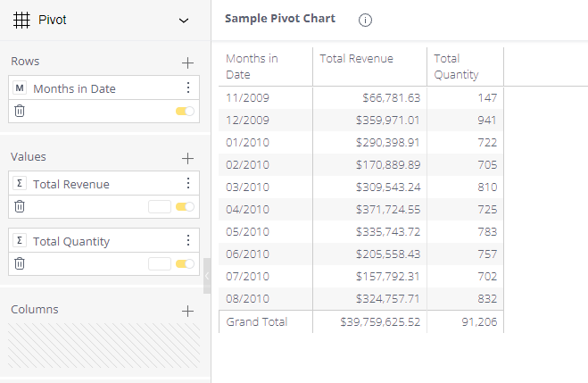Screen dimensions: 588x383
Task: Open the Pivot chart type dropdown
Action: coord(184,20)
